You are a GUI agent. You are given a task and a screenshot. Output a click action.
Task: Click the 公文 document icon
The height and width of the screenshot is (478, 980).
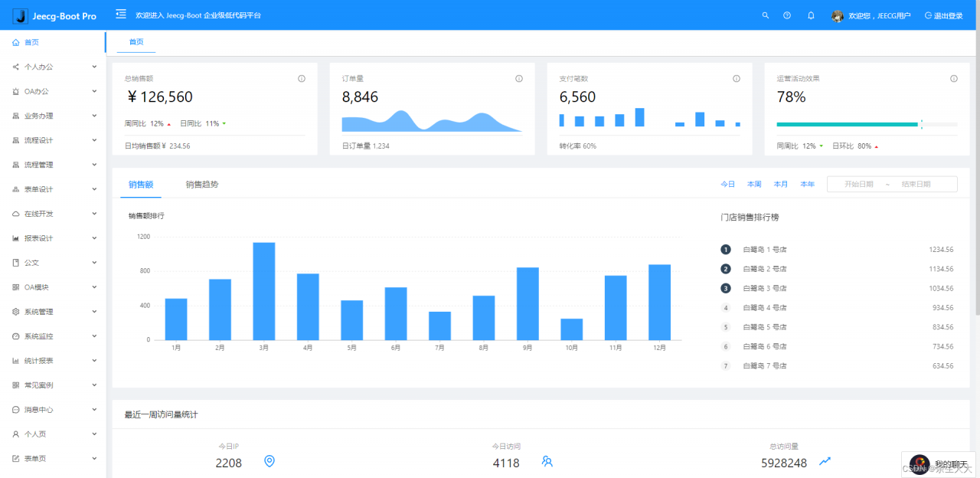pyautogui.click(x=16, y=263)
